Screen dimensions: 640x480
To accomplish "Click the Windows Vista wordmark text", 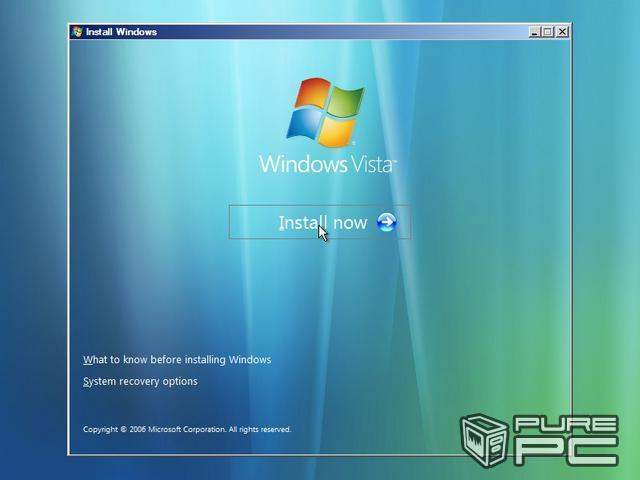I will (328, 164).
